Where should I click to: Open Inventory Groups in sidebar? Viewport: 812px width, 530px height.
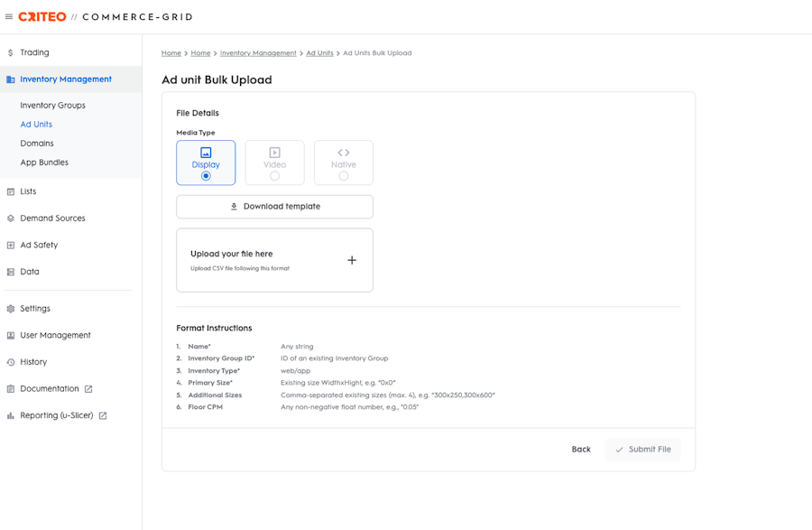(52, 106)
